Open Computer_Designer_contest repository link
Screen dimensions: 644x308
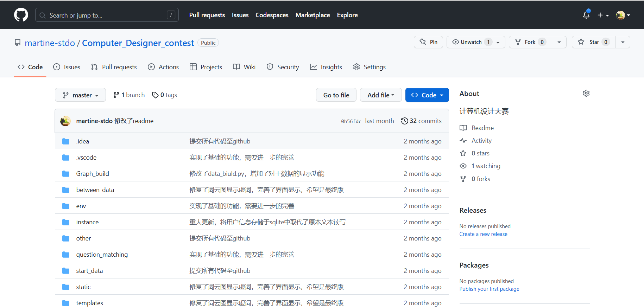coord(138,43)
